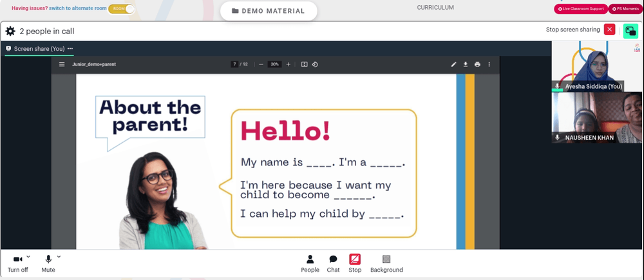Download the PDF file
This screenshot has width=644, height=280.
coord(466,64)
